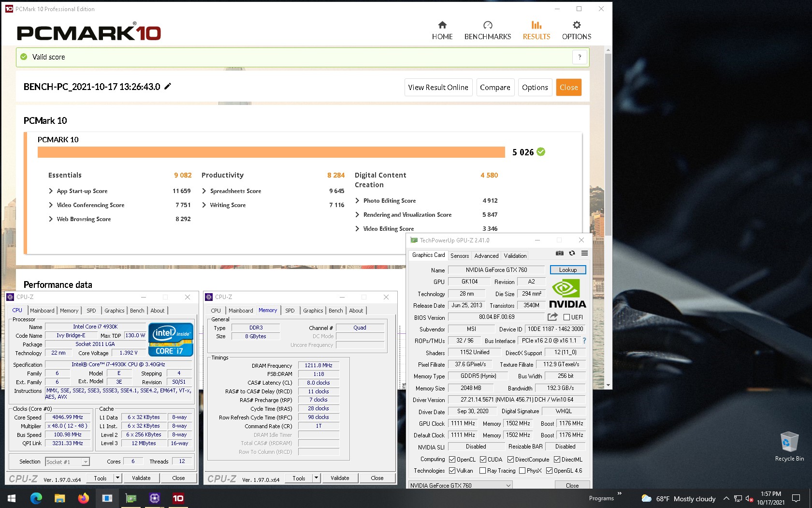The width and height of the screenshot is (812, 508).
Task: Click the GPU-Z BIOS share/export icon
Action: click(x=552, y=317)
